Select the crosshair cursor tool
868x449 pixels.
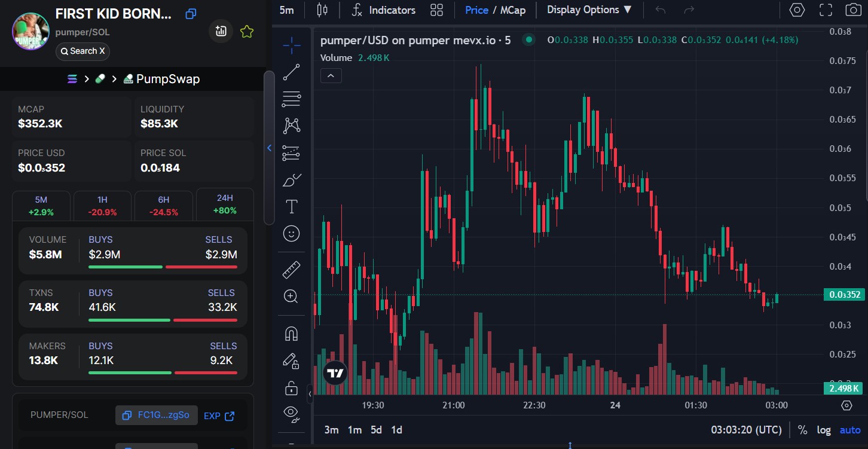click(292, 45)
